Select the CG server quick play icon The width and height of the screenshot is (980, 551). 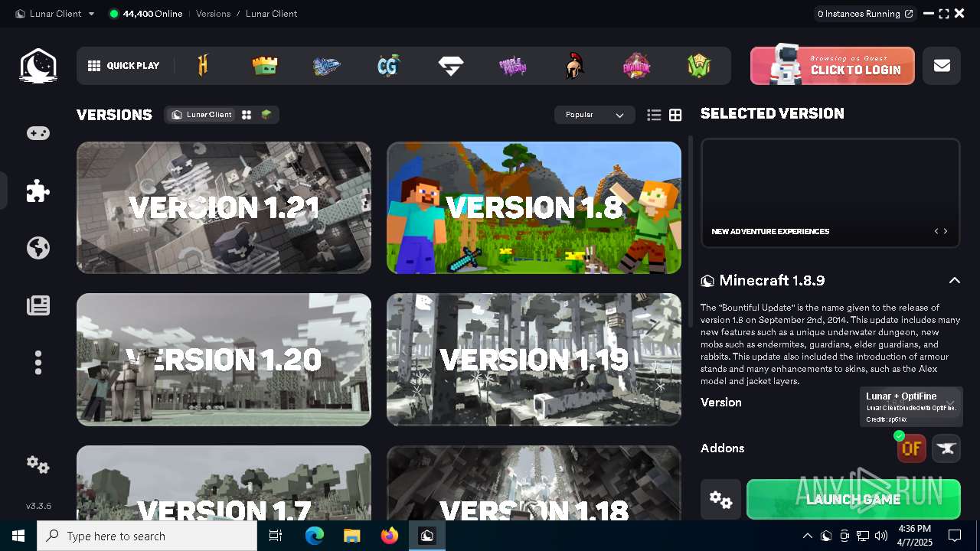tap(389, 66)
